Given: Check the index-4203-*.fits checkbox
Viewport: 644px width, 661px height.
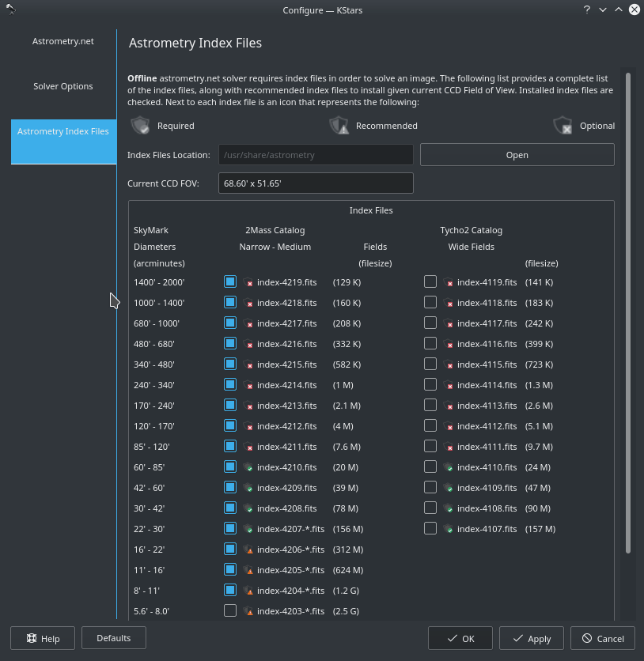Looking at the screenshot, I should click(x=230, y=610).
